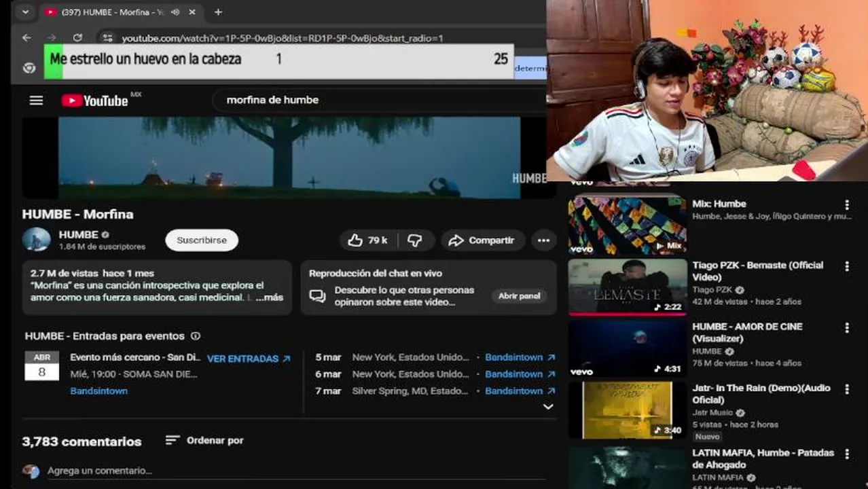
Task: Click the ABR 8 event date badge
Action: (x=42, y=365)
